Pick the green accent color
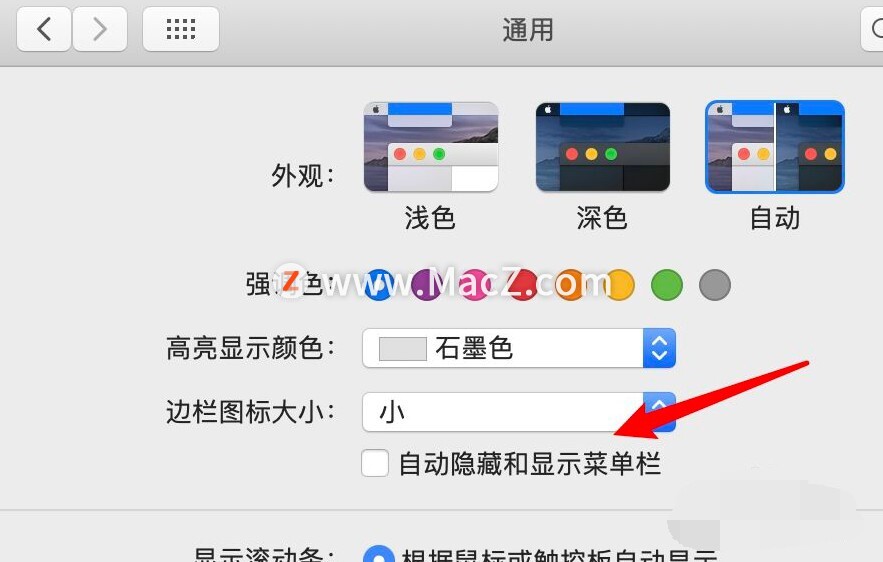Viewport: 883px width, 562px height. coord(667,284)
